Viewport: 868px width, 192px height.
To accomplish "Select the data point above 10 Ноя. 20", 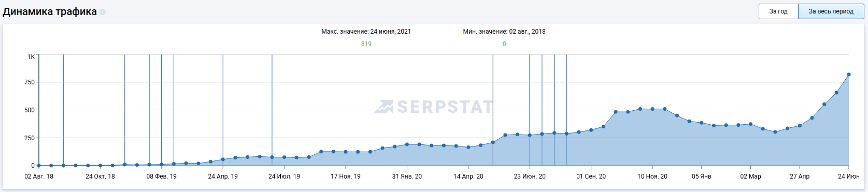I will point(652,109).
